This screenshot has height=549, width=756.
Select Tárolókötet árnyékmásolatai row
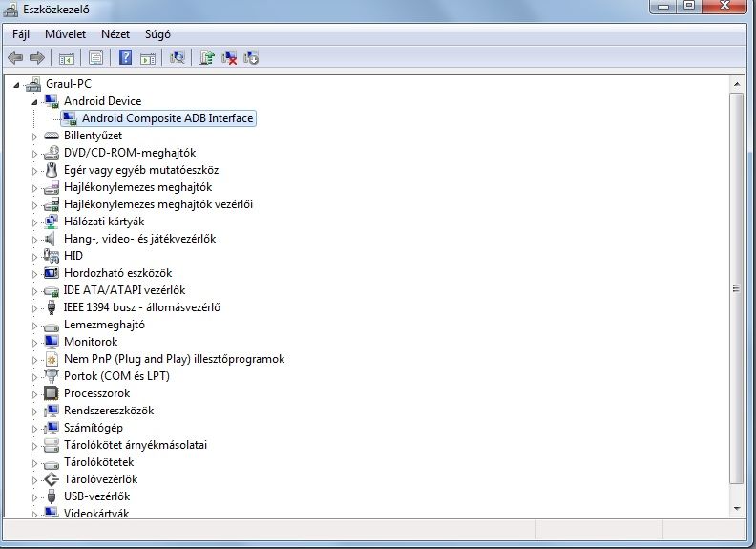pos(136,445)
